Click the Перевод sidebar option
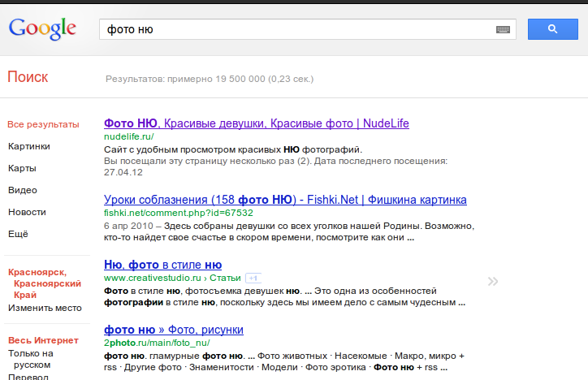 pyautogui.click(x=28, y=376)
